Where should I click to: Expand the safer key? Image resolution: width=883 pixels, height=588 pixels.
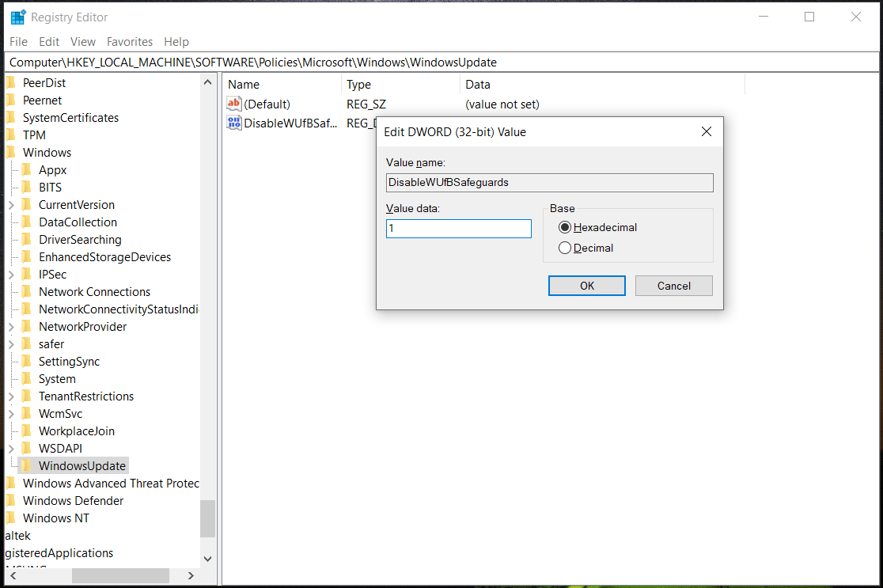[11, 345]
